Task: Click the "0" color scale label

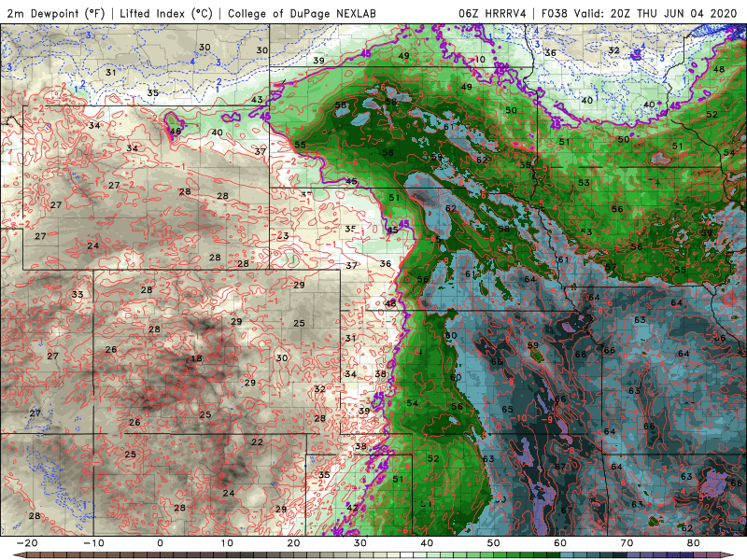Action: pyautogui.click(x=160, y=543)
